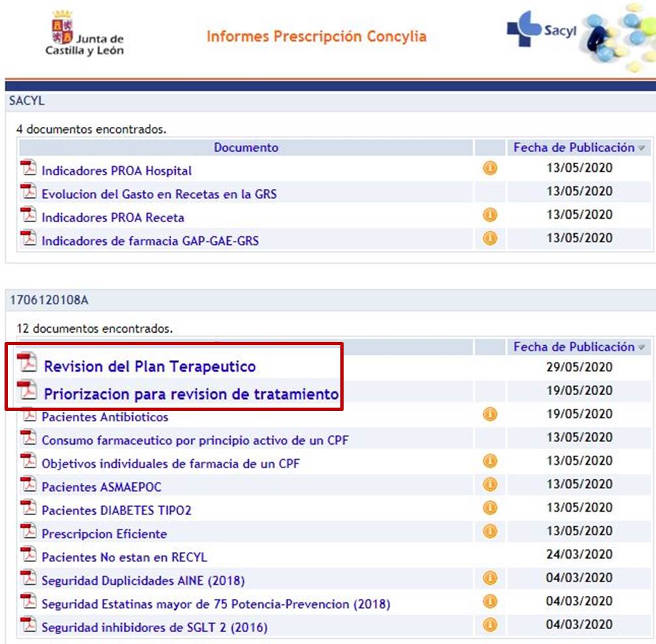Click info icon for Seguridad Duplicidades AINE
The width and height of the screenshot is (656, 644).
point(489,578)
